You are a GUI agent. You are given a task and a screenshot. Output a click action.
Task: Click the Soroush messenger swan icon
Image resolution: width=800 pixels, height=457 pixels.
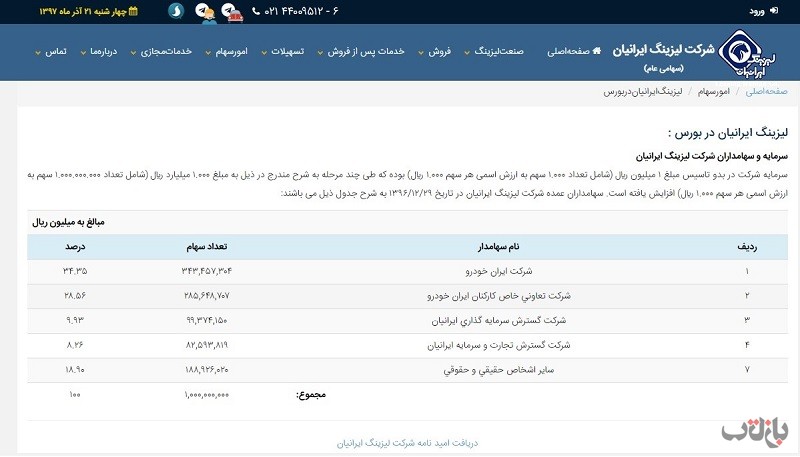tap(175, 11)
